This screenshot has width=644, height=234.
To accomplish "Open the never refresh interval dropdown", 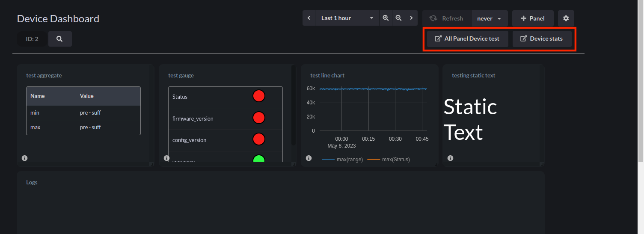I will pos(490,18).
